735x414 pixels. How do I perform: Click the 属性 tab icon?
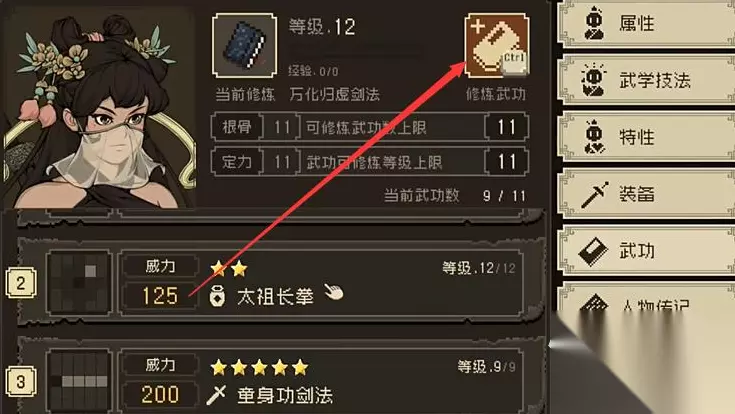click(594, 23)
